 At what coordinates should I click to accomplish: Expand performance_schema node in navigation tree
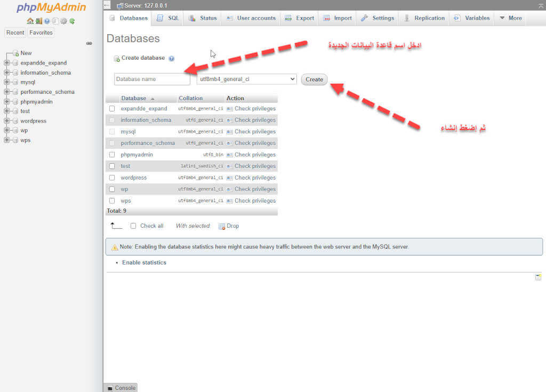[x=6, y=92]
